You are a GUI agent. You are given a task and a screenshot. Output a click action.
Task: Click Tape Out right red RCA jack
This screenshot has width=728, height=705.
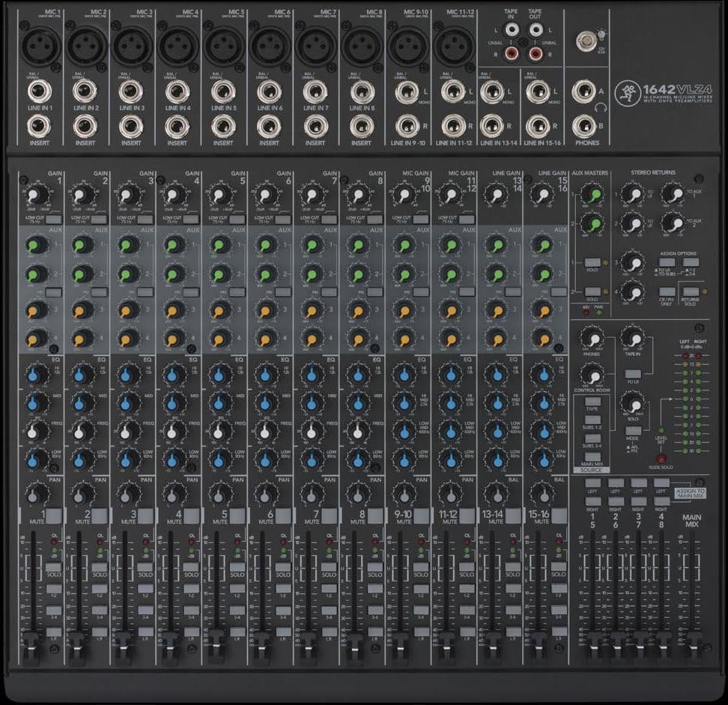click(536, 54)
